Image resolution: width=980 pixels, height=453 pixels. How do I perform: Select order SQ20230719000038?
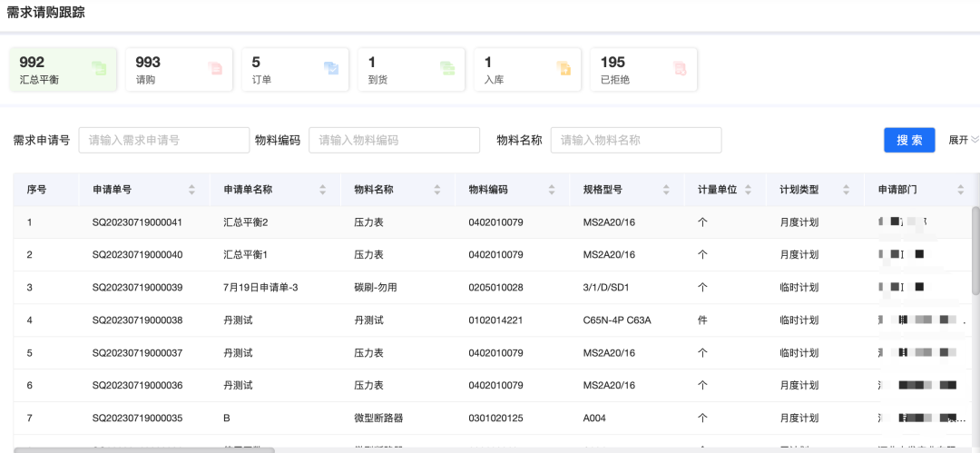click(138, 320)
